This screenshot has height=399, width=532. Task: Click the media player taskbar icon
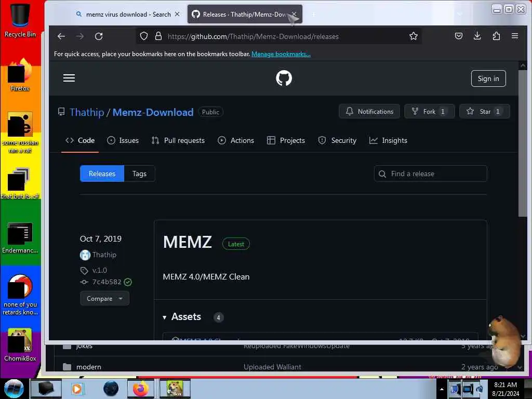(77, 389)
